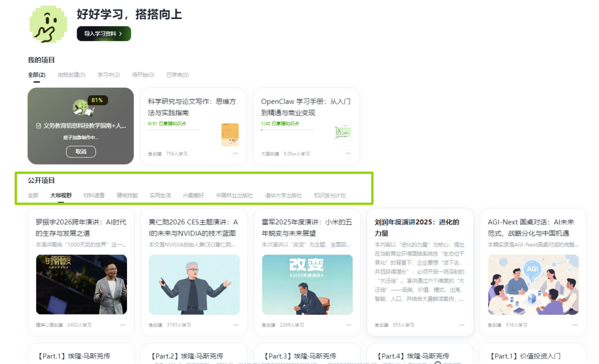Open more options on 科学研究与论文写作 card
Image resolution: width=599 pixels, height=364 pixels.
point(235,153)
